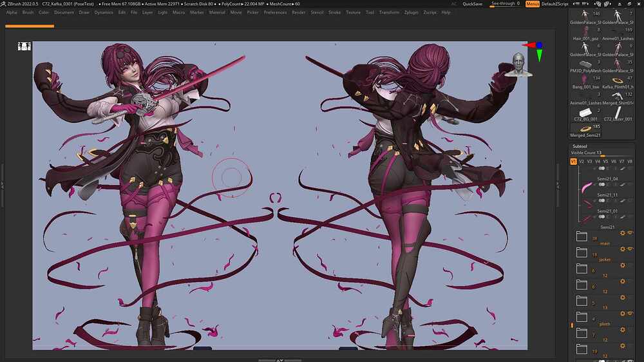Click the ZBrush logo in title bar
This screenshot has height=362, width=644.
(x=3, y=4)
